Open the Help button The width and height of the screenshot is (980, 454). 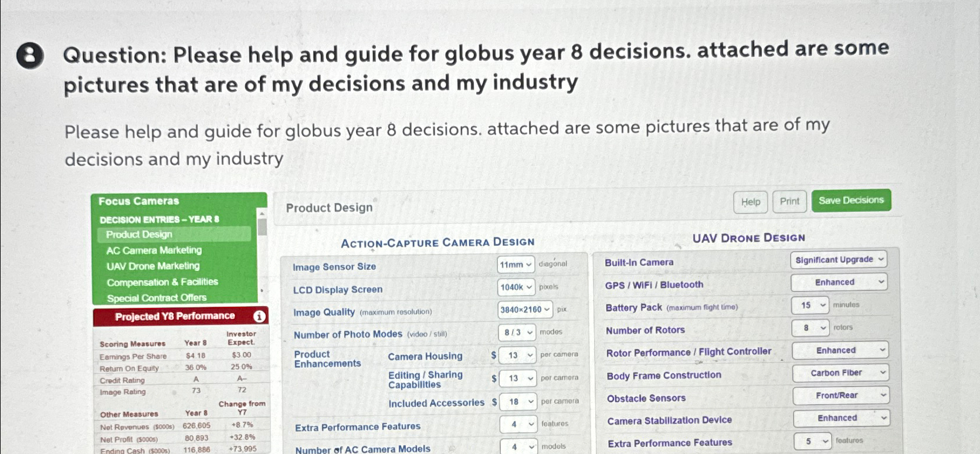750,202
